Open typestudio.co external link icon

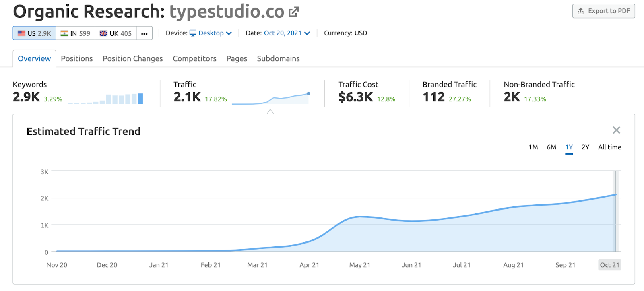(294, 12)
